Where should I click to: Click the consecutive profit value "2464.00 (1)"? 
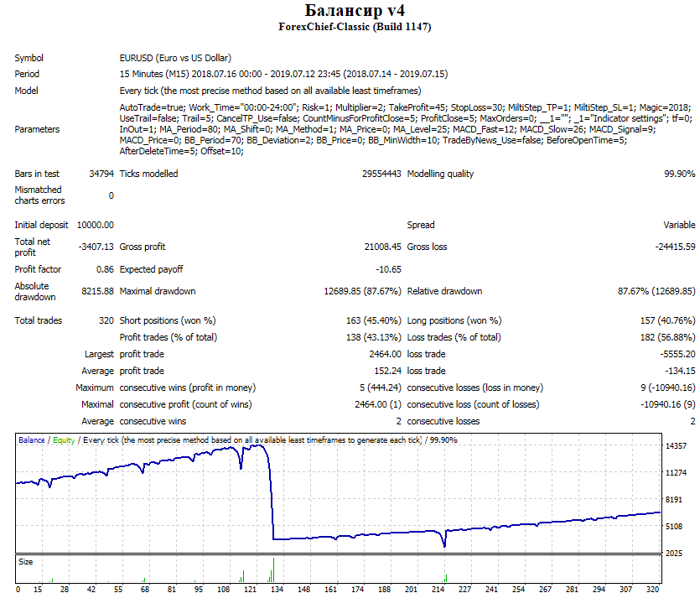pos(378,404)
